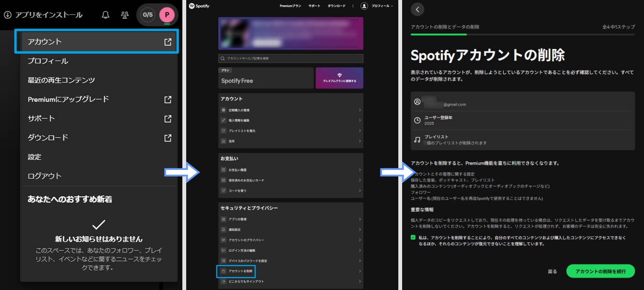Click the restore icon for プレイリストを復元
This screenshot has height=290, width=644.
(224, 131)
